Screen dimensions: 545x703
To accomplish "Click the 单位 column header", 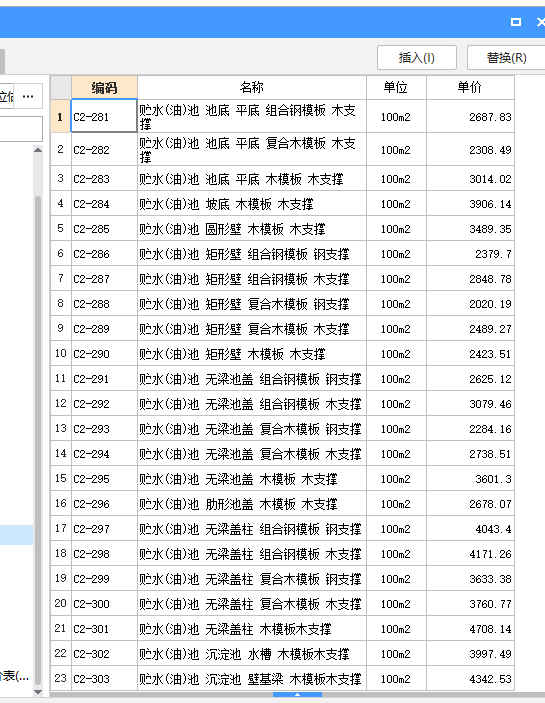I will [396, 87].
